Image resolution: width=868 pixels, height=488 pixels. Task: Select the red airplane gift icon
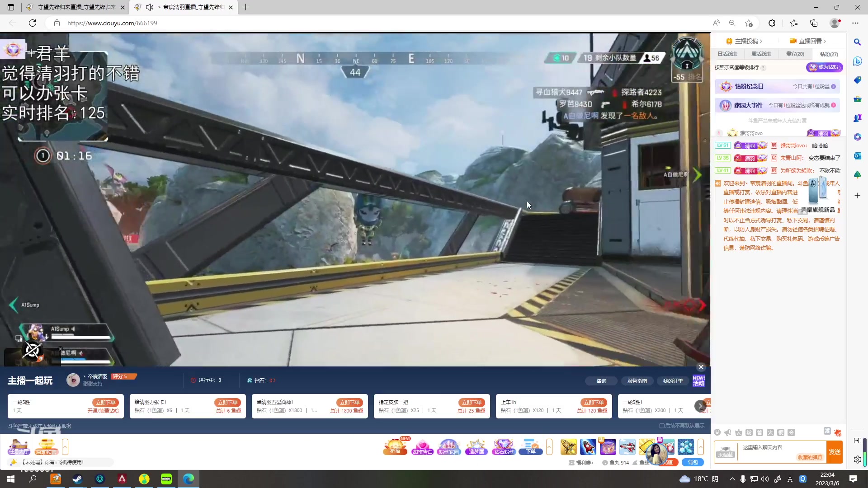[x=627, y=447]
